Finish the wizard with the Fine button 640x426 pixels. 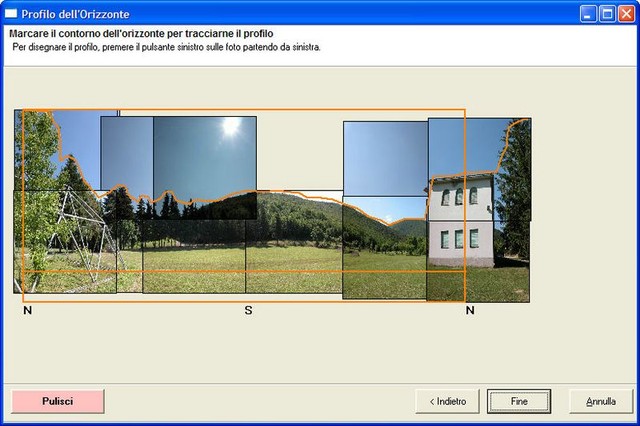[519, 401]
